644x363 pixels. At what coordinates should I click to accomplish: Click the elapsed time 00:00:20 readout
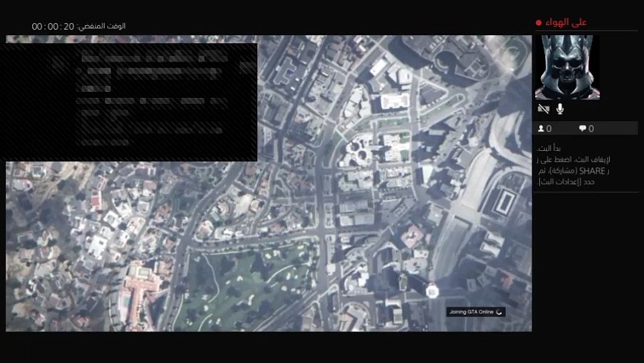point(53,26)
